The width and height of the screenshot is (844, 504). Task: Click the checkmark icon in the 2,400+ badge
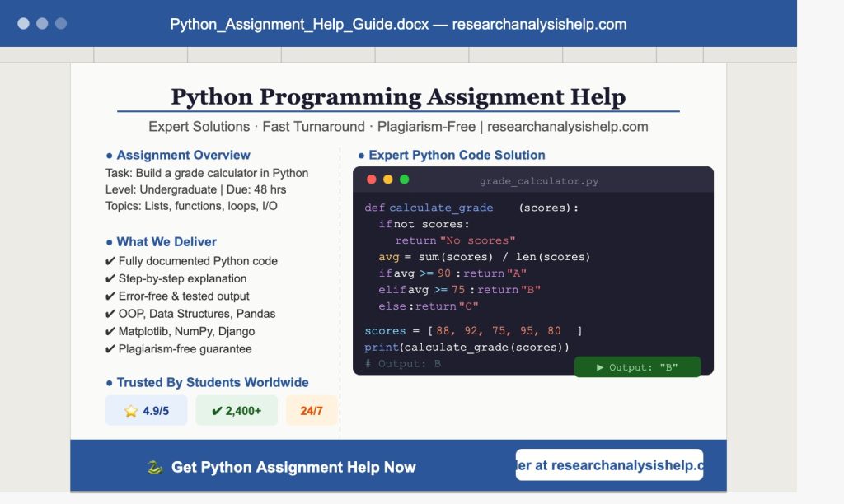pyautogui.click(x=217, y=411)
